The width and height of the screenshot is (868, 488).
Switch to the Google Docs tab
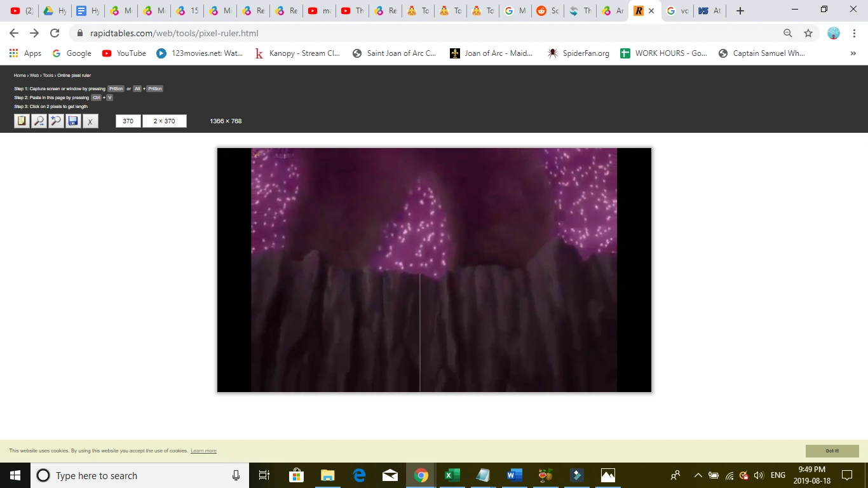pos(88,11)
